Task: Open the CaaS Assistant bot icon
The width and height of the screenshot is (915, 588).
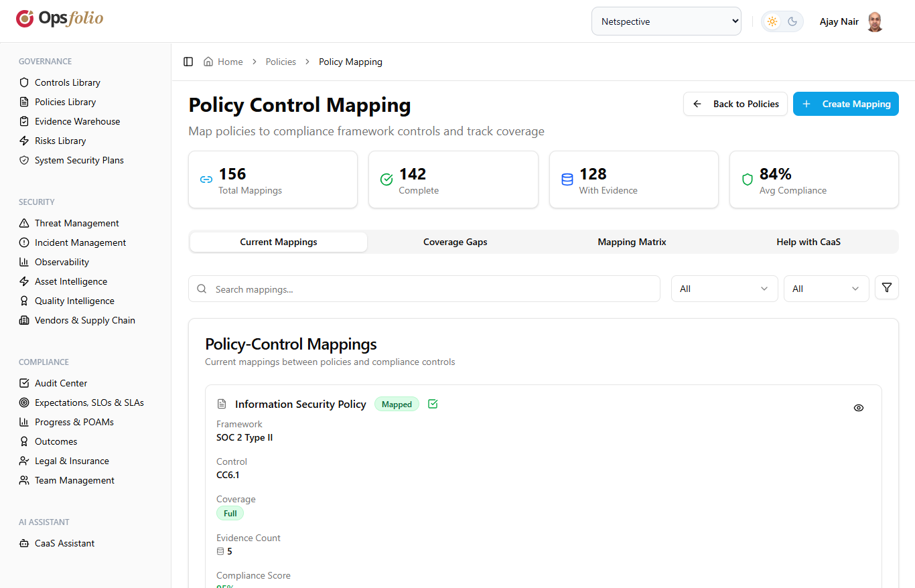Action: 23,542
